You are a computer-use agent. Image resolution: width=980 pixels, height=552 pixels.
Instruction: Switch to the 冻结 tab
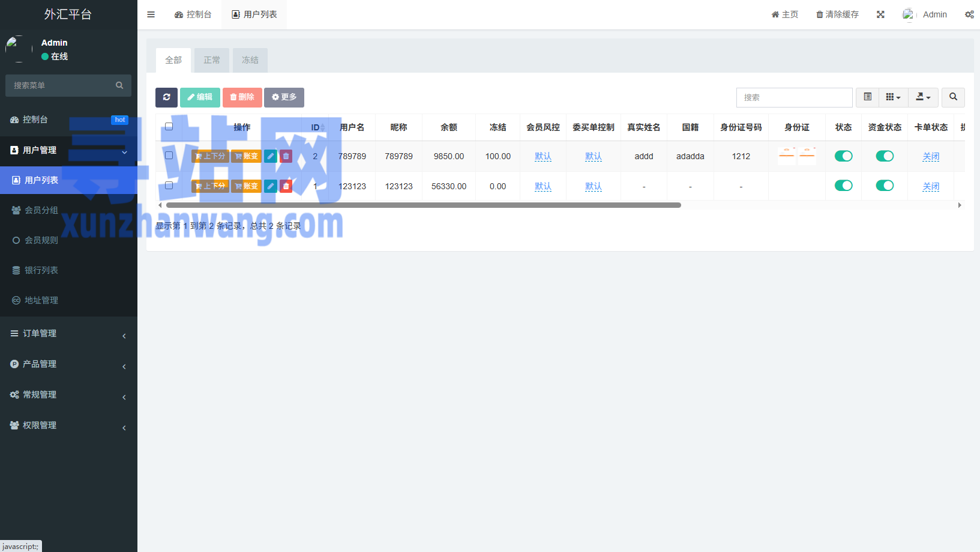[250, 60]
